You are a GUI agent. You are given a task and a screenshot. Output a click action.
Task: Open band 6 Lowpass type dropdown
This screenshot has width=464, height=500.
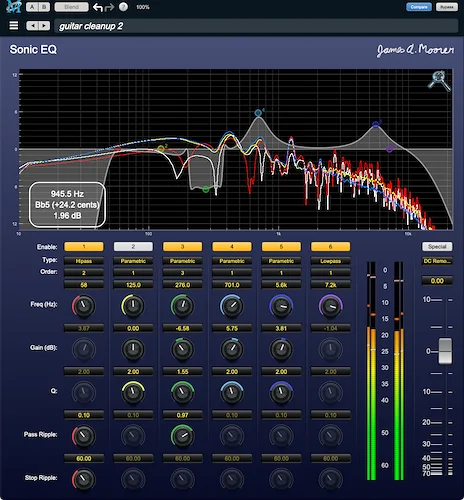(330, 261)
